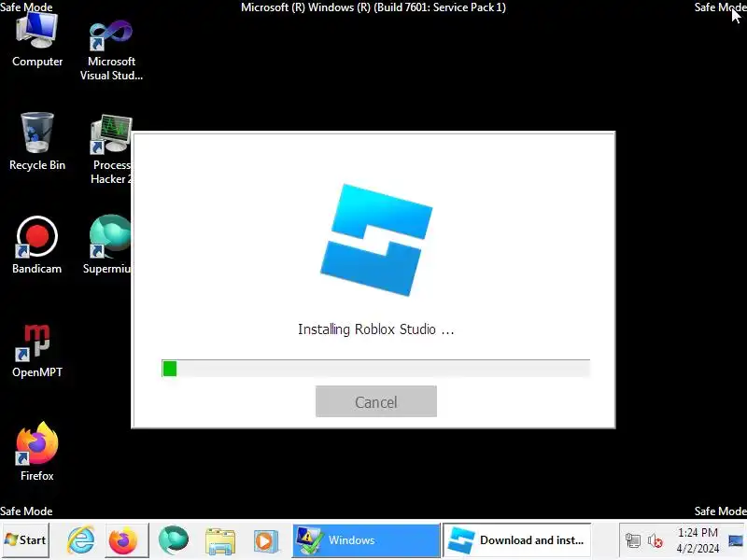Open Windows Media Player from taskbar
747x560 pixels.
(265, 541)
